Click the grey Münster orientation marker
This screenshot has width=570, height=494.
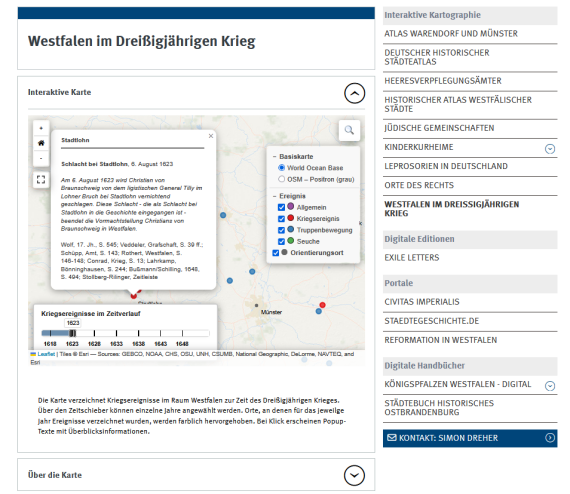coord(256,305)
